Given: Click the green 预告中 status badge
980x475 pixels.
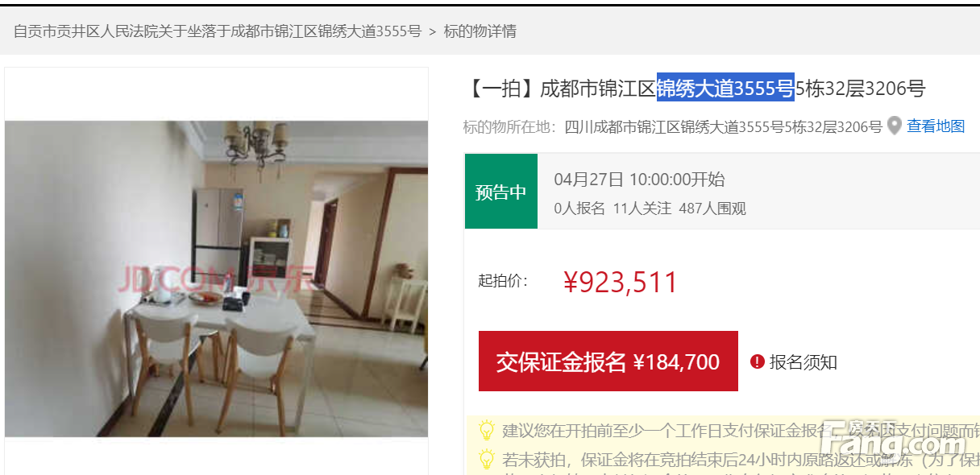Looking at the screenshot, I should 500,192.
